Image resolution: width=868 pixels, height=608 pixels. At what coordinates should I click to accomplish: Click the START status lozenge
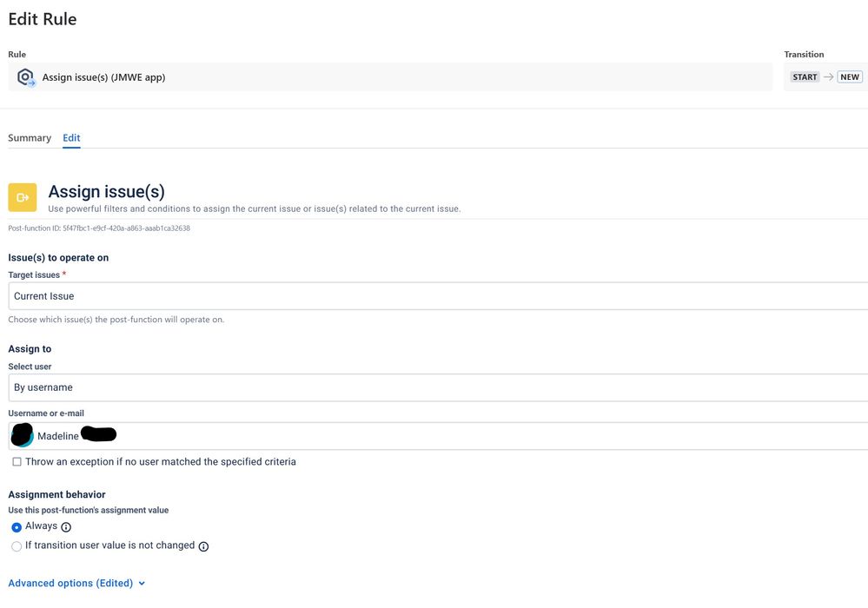click(x=805, y=77)
